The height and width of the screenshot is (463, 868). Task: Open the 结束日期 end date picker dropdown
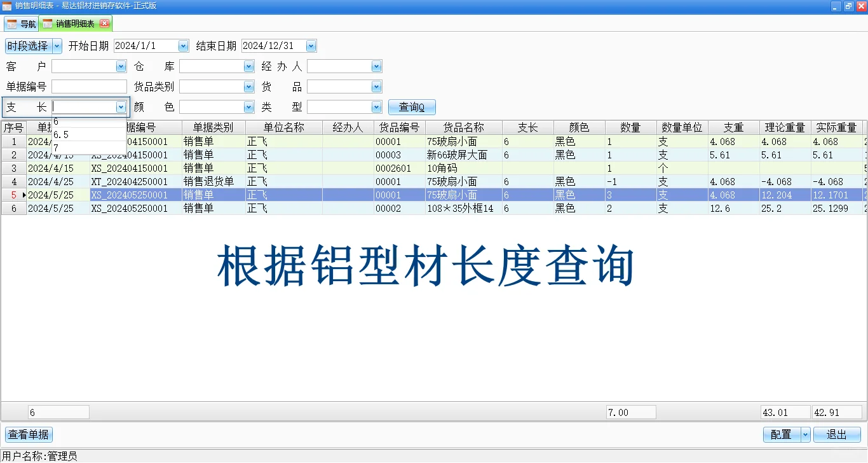310,45
